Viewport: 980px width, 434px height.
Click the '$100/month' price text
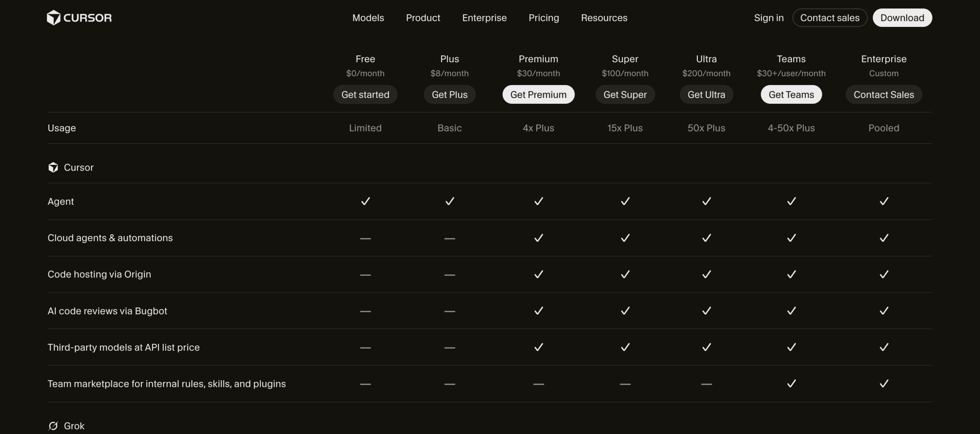coord(625,73)
